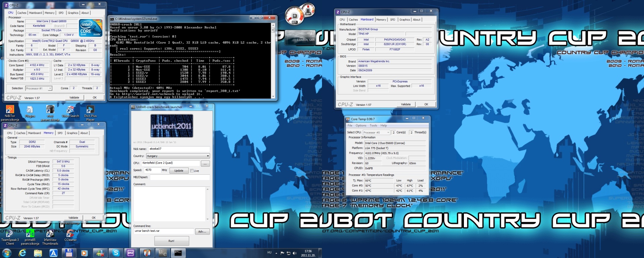Open the Adv... command line options
The width and height of the screenshot is (644, 258).
point(202,231)
